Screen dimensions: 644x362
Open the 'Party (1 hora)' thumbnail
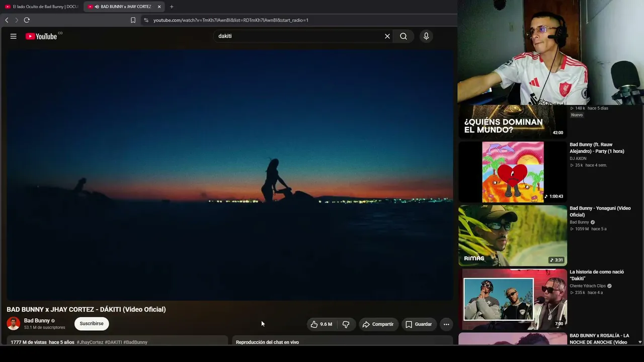coord(512,172)
